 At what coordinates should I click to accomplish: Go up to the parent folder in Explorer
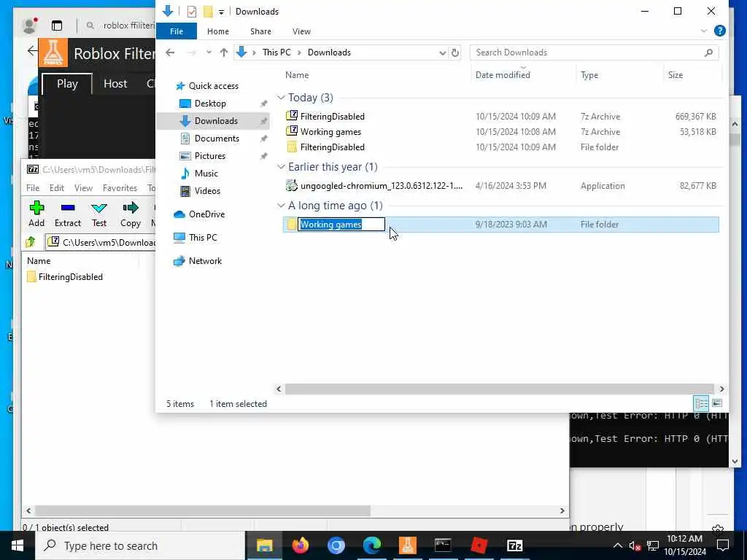pyautogui.click(x=223, y=52)
